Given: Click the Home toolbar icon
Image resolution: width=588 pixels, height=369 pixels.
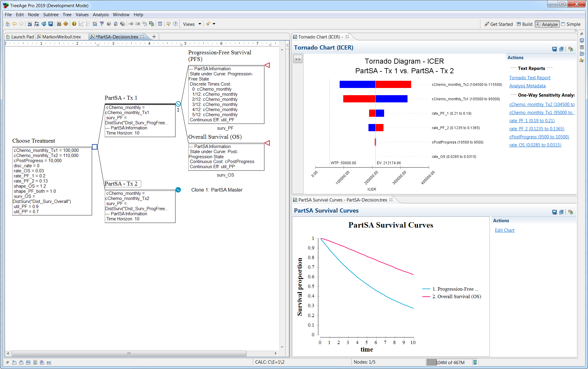Looking at the screenshot, I should tap(8, 24).
